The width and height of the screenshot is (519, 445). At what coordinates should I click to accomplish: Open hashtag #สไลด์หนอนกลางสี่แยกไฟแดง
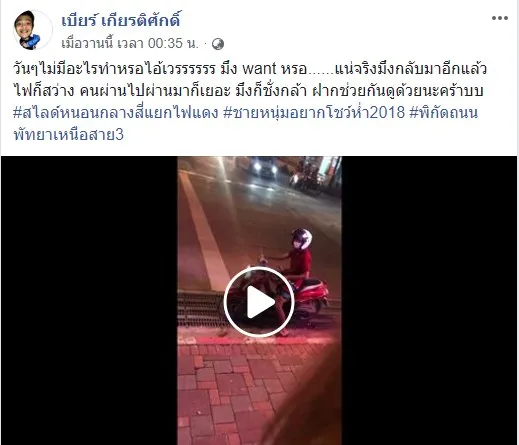(116, 112)
